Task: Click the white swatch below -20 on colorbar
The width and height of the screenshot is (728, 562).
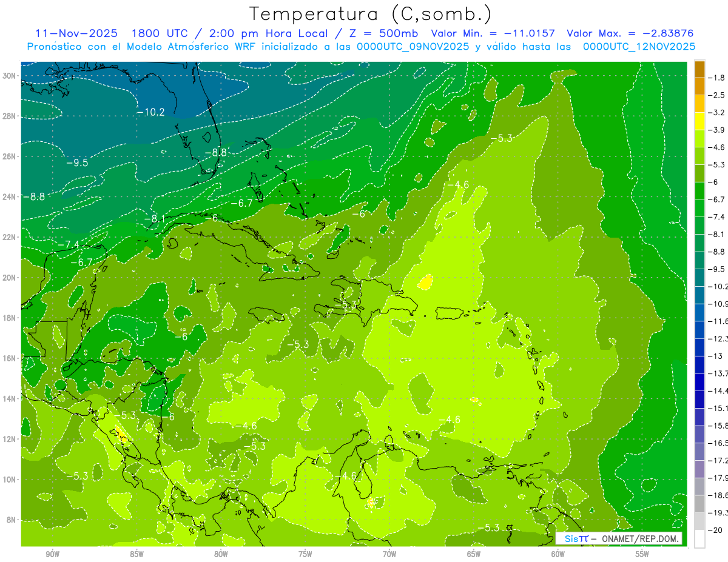Action: (699, 539)
